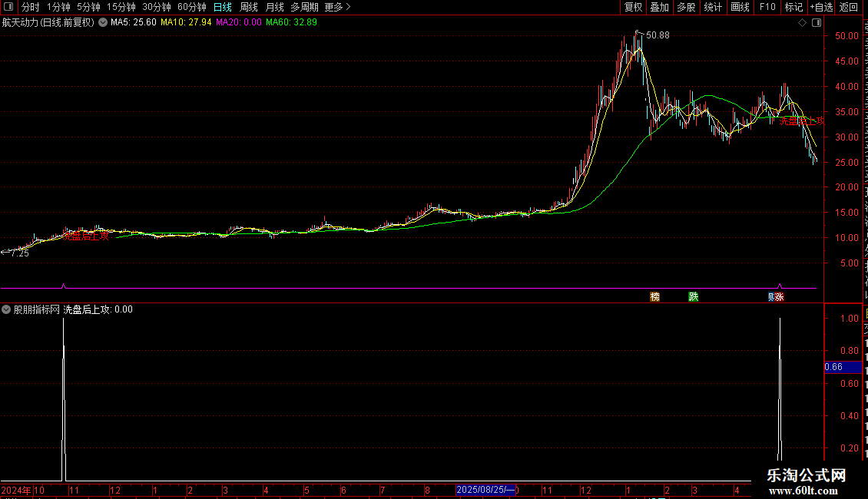Image resolution: width=868 pixels, height=499 pixels.
Task: Select the 15分钟 period tab
Action: 121,7
